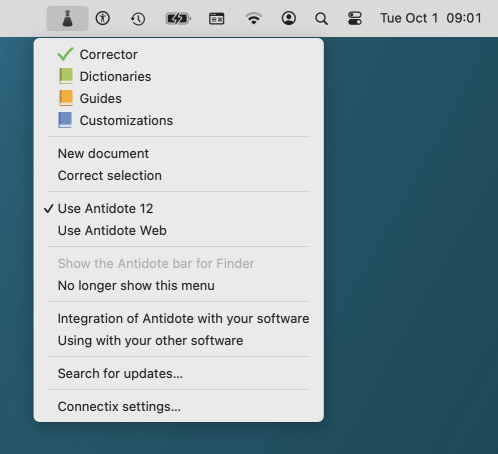Open Spotlight search magnifier icon
Screen dimensions: 498x454
click(321, 19)
